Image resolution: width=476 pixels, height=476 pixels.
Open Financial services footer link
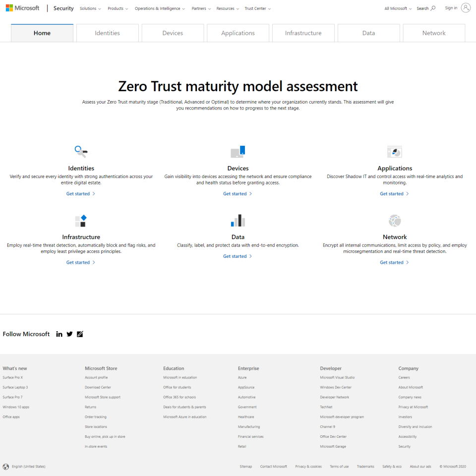pyautogui.click(x=251, y=437)
